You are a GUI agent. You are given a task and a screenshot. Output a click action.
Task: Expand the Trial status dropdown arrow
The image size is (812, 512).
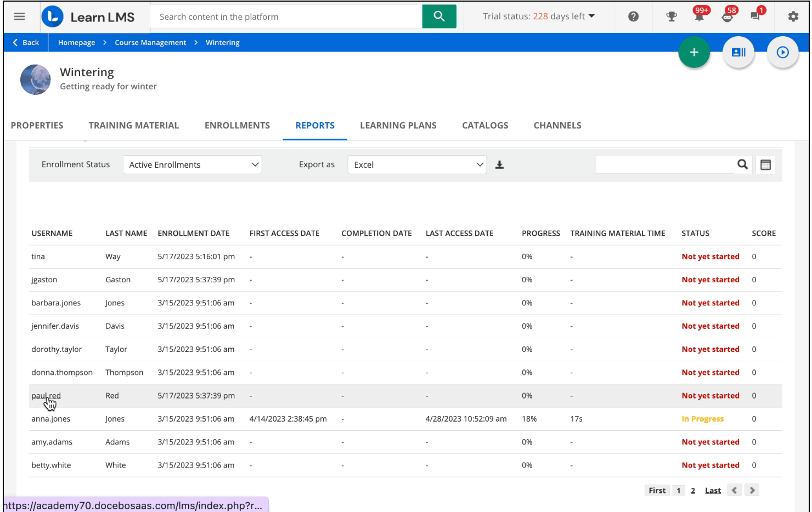click(591, 16)
